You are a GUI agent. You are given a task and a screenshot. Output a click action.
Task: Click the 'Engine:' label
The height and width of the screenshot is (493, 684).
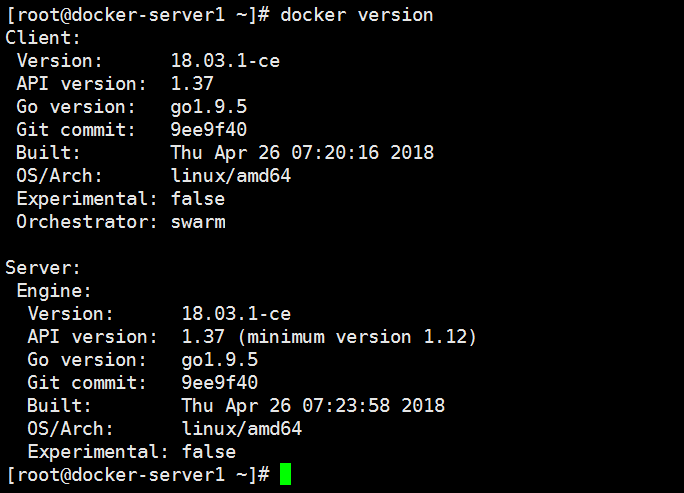54,291
